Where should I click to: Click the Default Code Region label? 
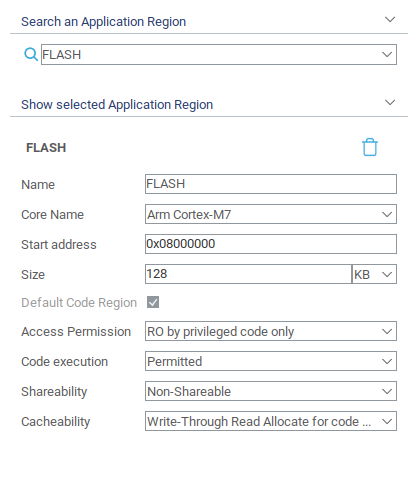coord(79,303)
